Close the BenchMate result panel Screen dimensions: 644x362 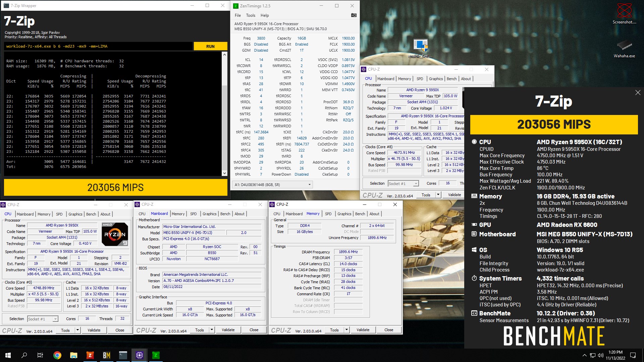638,93
